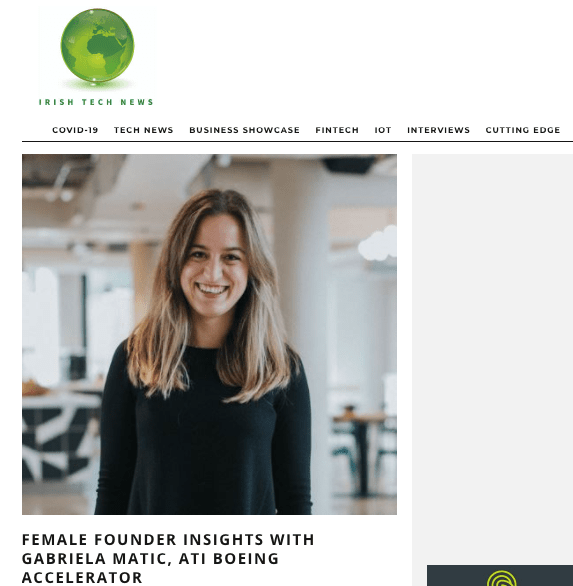Open the Interviews section
This screenshot has width=573, height=586.
(x=438, y=130)
